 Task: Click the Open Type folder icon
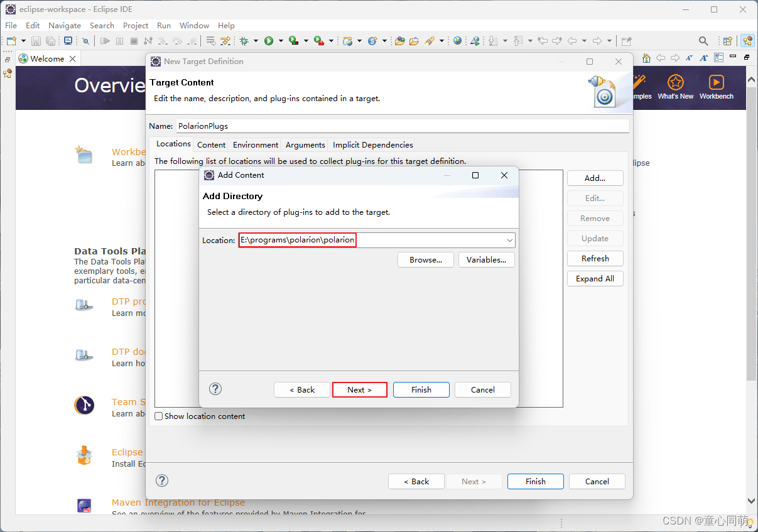coord(400,41)
